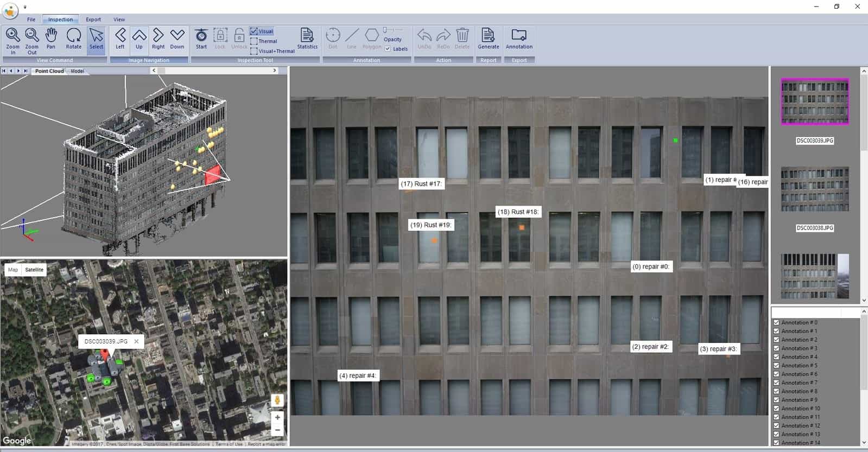This screenshot has width=868, height=452.
Task: Open the quick access toolbar dropdown
Action: (25, 8)
